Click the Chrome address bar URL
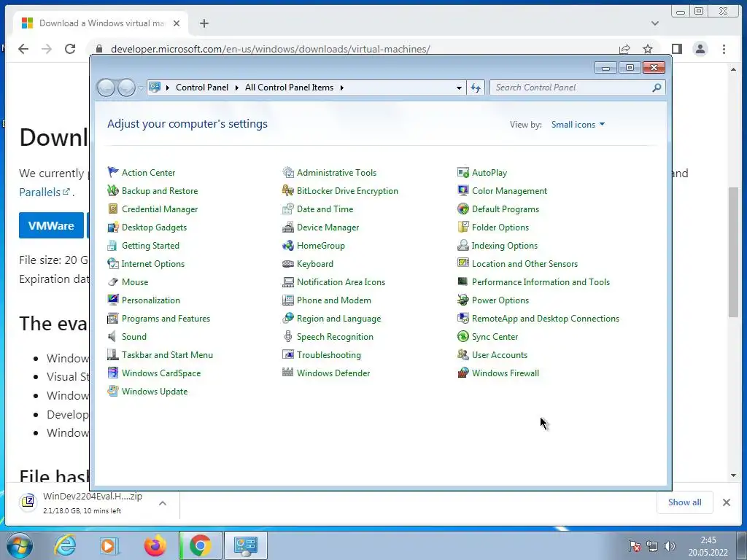The width and height of the screenshot is (747, 560). click(270, 49)
